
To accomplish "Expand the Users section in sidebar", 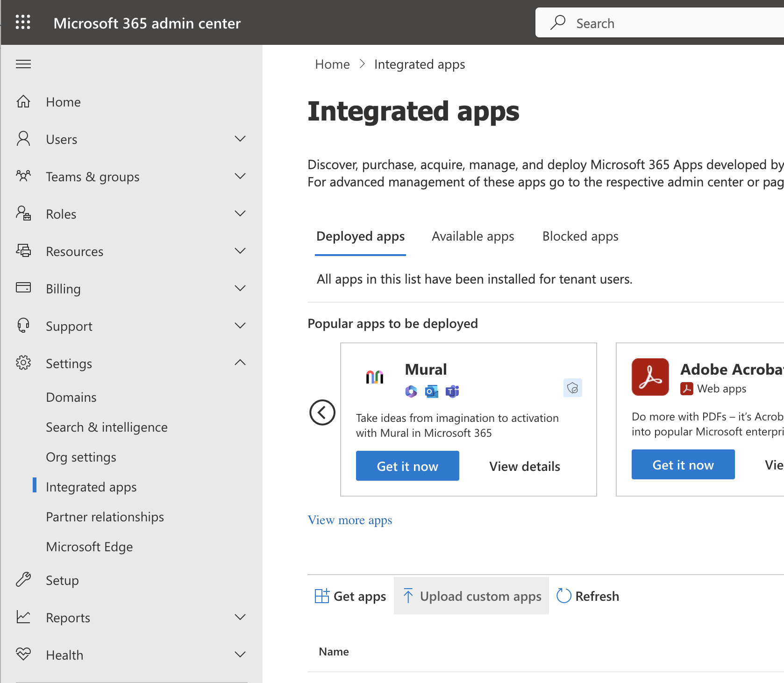I will click(240, 139).
